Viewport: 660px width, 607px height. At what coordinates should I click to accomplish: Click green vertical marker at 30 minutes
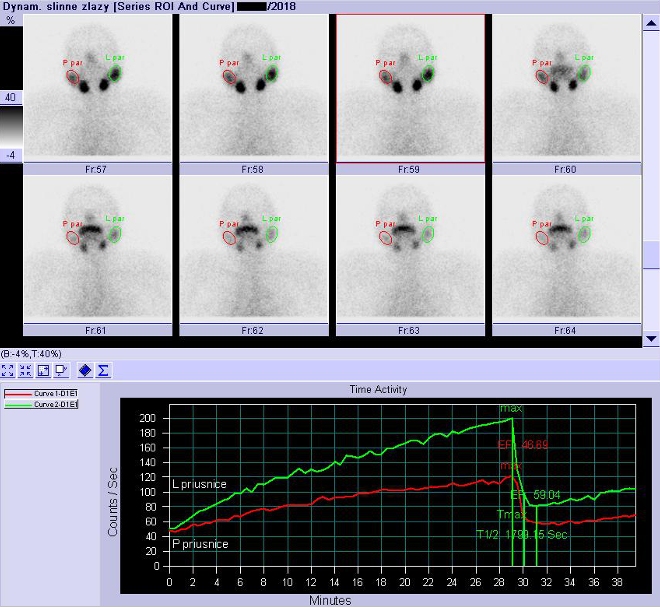tap(523, 530)
